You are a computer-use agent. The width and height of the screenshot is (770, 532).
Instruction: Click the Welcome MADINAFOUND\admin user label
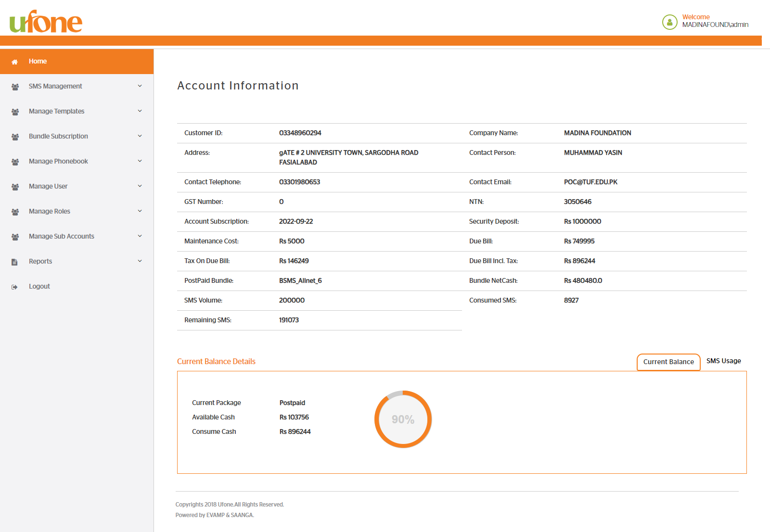point(715,21)
